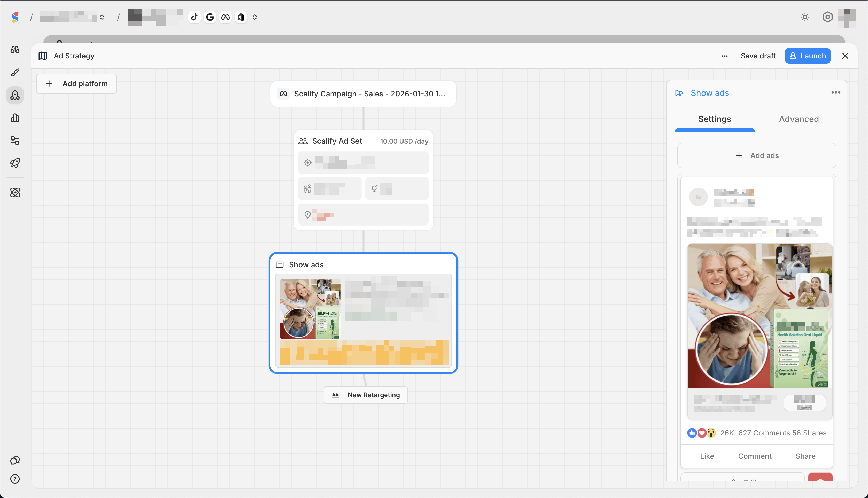This screenshot has height=498, width=868.
Task: Toggle the light/dark theme sun icon
Action: tap(805, 17)
